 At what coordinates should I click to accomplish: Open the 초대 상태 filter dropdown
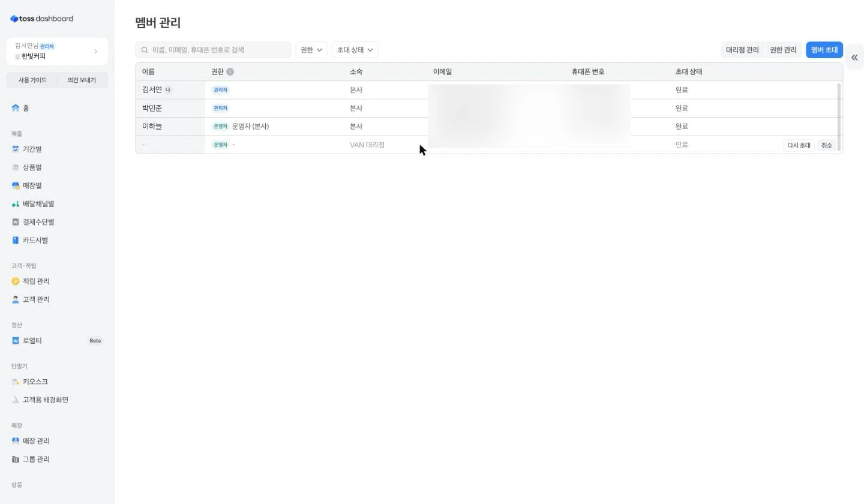tap(355, 50)
